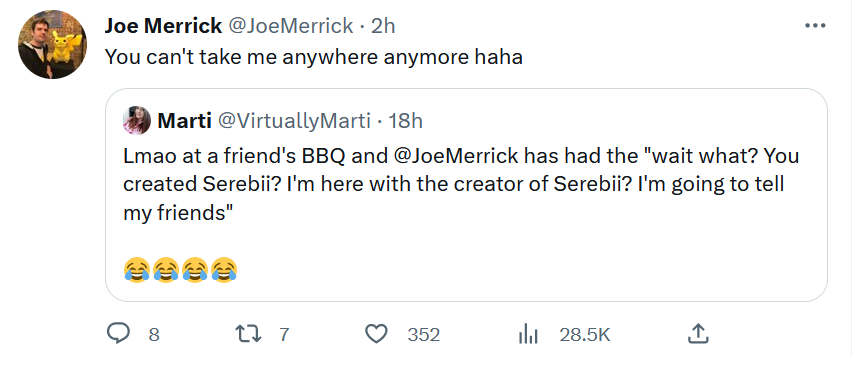Click the reply speech bubble icon
855x367 pixels.
pos(118,334)
